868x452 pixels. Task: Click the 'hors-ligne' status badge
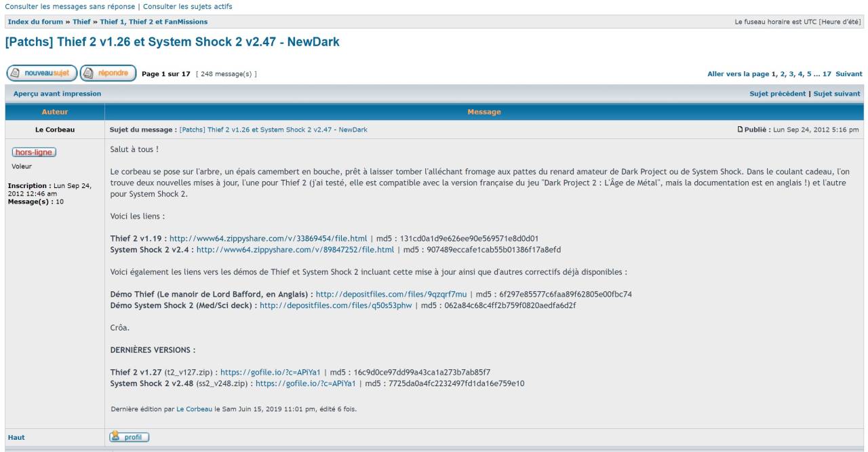pos(33,152)
